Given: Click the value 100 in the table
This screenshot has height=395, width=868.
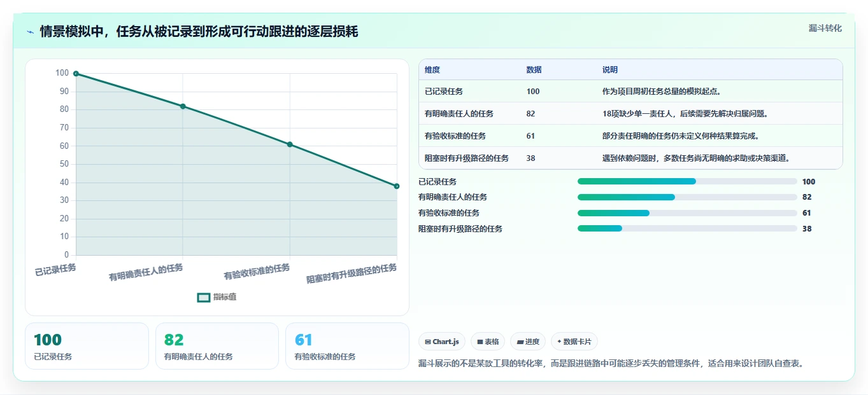Looking at the screenshot, I should (533, 92).
